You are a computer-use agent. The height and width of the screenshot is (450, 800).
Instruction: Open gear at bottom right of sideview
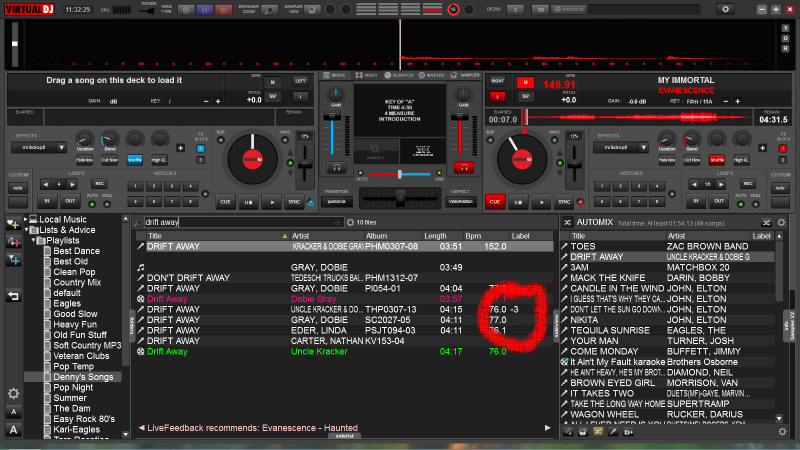pyautogui.click(x=782, y=432)
